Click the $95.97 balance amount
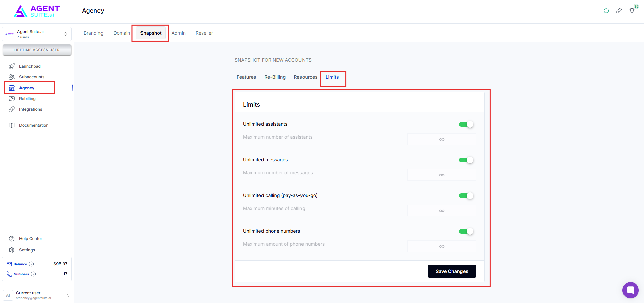This screenshot has width=644, height=303. (61, 264)
